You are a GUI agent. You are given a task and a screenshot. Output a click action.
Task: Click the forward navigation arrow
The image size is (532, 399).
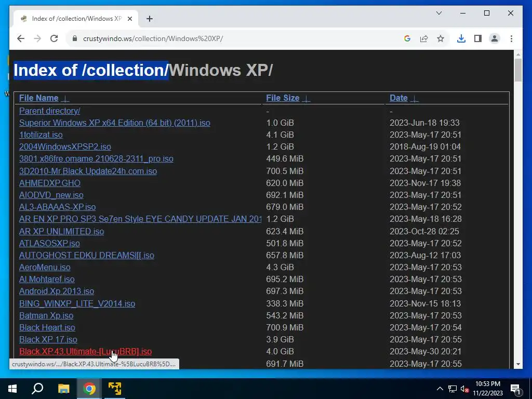[37, 38]
